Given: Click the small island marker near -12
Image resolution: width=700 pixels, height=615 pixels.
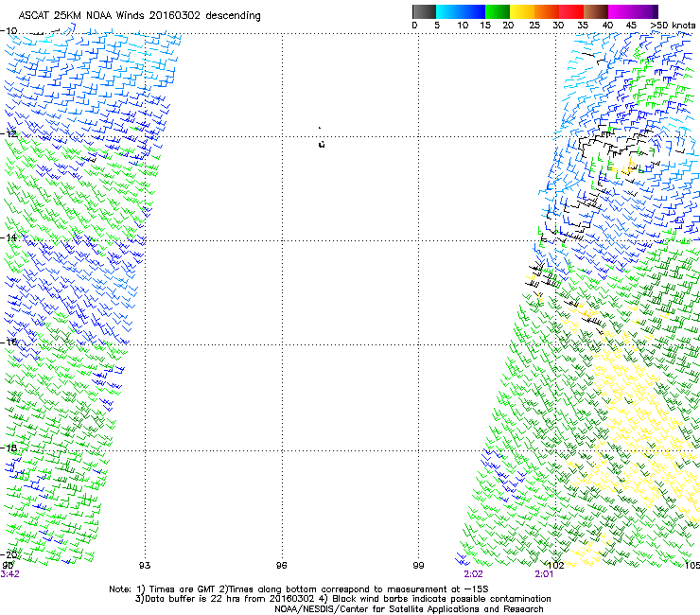Looking at the screenshot, I should coord(322,144).
